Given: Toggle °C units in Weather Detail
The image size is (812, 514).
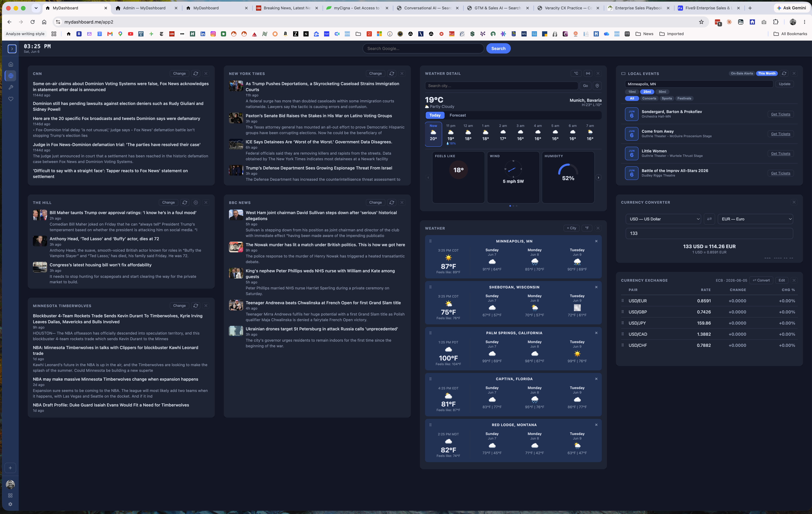Looking at the screenshot, I should pos(576,73).
